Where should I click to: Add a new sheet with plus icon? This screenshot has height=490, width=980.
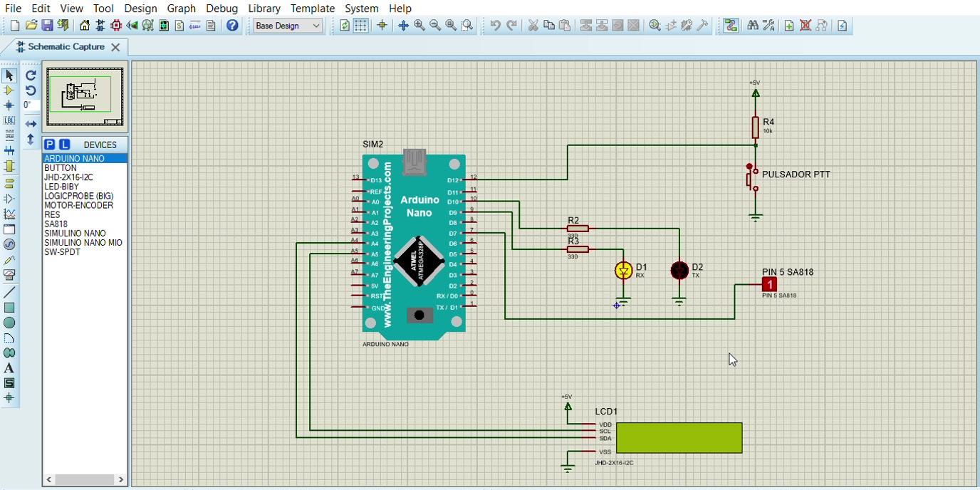click(x=789, y=26)
